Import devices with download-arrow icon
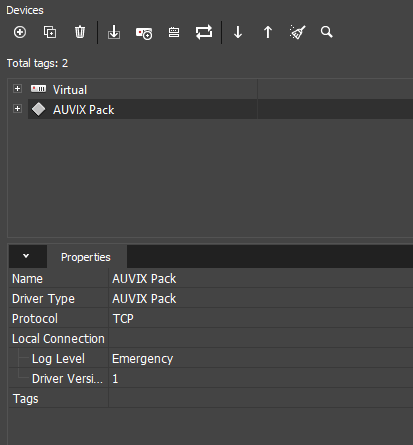This screenshot has width=413, height=445. click(x=114, y=32)
